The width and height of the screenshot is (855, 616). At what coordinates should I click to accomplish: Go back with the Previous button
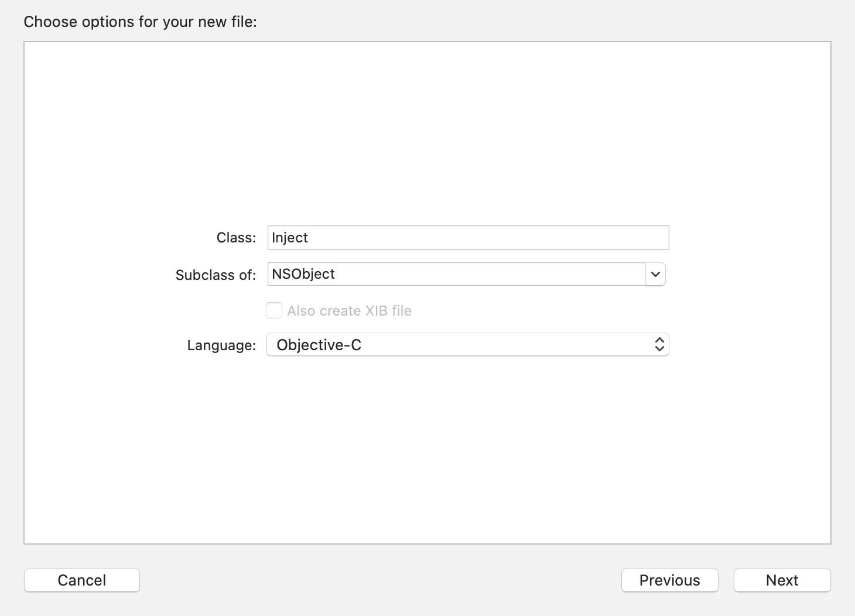[x=669, y=580]
